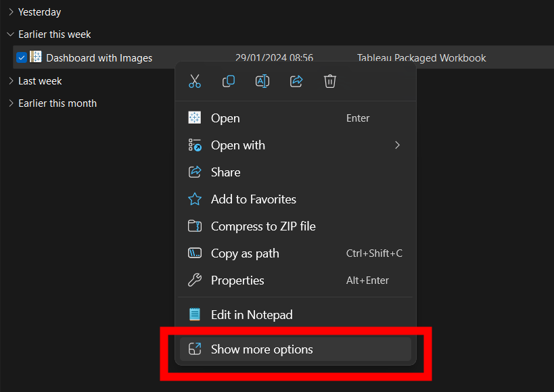Choose Edit in Notepad
Screen dimensions: 554x392
pos(252,314)
